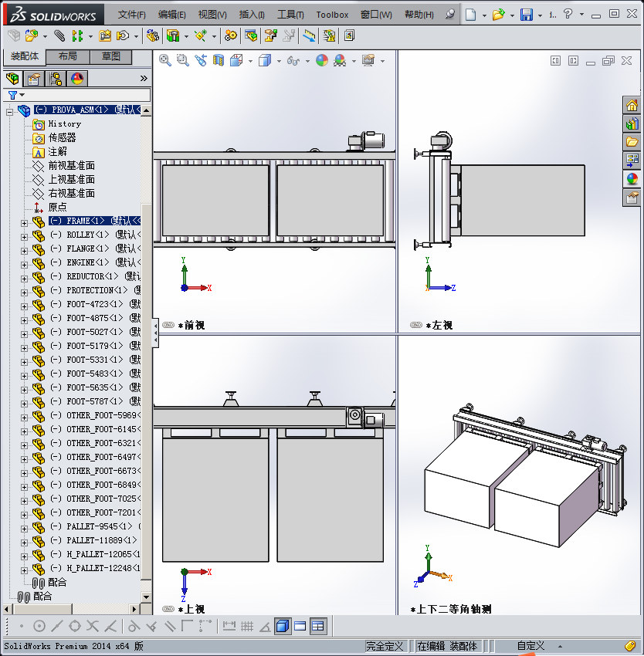644x656 pixels.
Task: Expand the ENGINE<1> component node
Action: [x=24, y=265]
